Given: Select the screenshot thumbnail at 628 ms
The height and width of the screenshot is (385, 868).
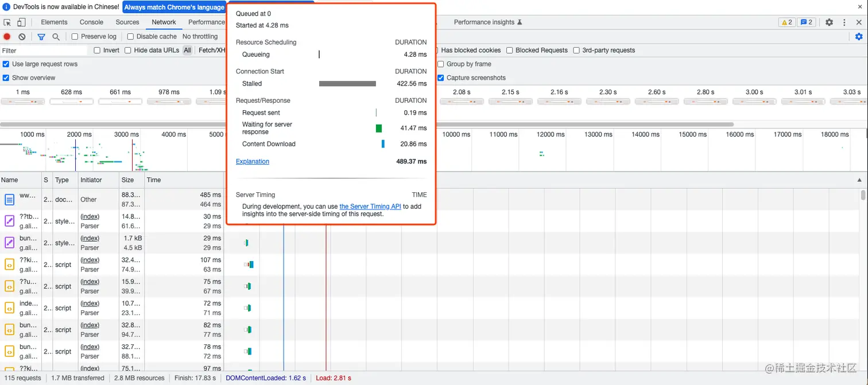Looking at the screenshot, I should tap(71, 102).
